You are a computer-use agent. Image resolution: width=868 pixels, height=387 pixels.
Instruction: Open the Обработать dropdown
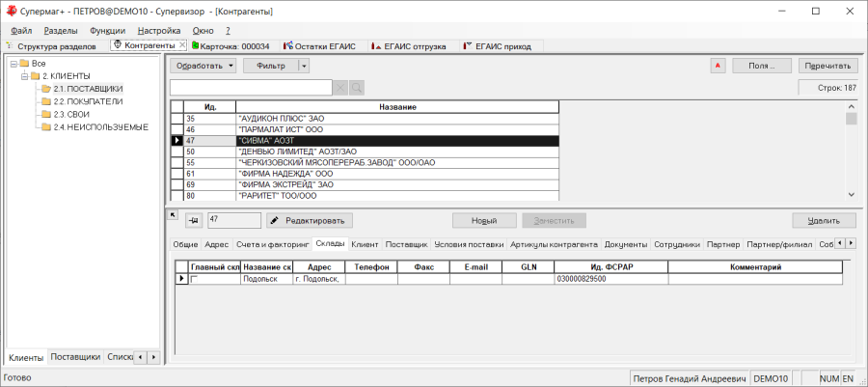click(204, 66)
